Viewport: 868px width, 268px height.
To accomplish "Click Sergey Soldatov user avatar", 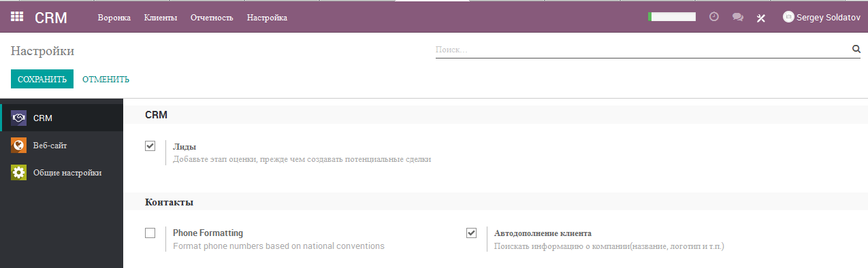I will click(x=789, y=17).
